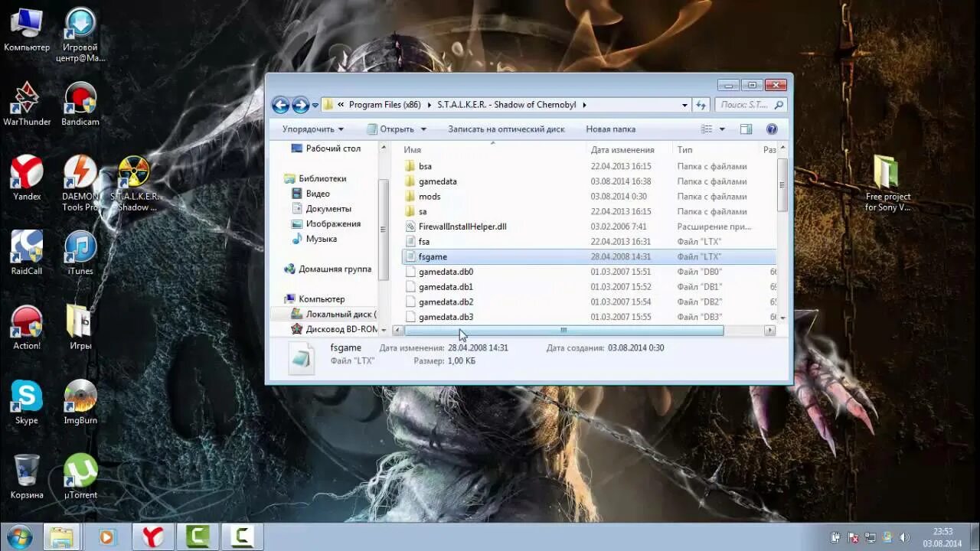The width and height of the screenshot is (980, 551).
Task: Select Рабочий стол in navigation pane
Action: pos(325,148)
